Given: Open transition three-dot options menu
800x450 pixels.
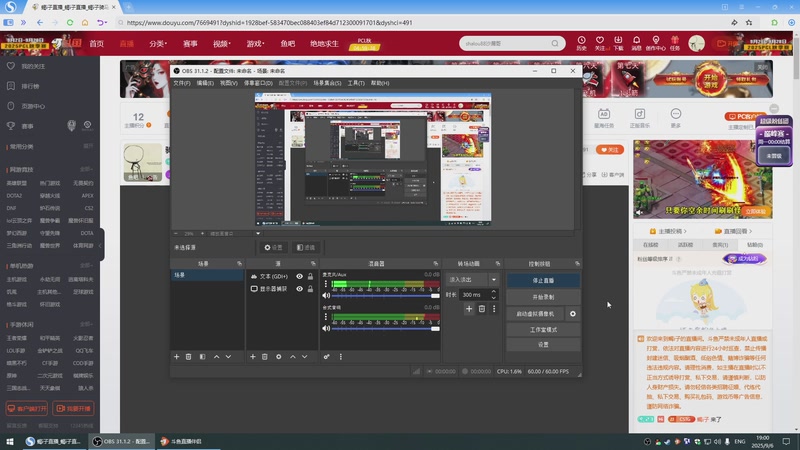Looking at the screenshot, I should [494, 309].
